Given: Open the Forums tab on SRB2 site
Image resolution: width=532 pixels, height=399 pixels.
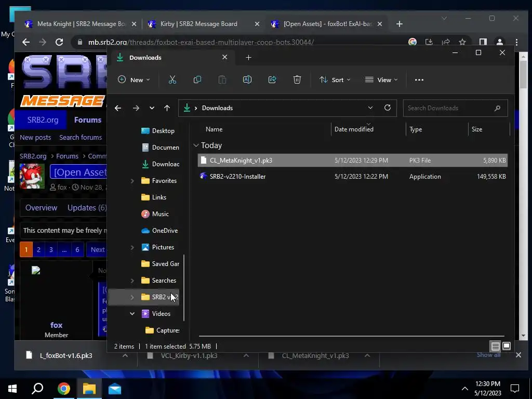Looking at the screenshot, I should pyautogui.click(x=87, y=120).
